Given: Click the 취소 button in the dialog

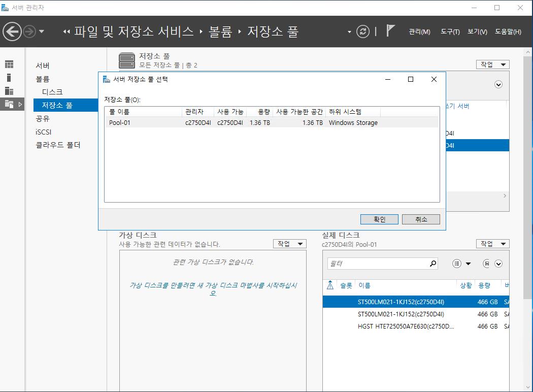Looking at the screenshot, I should point(421,219).
